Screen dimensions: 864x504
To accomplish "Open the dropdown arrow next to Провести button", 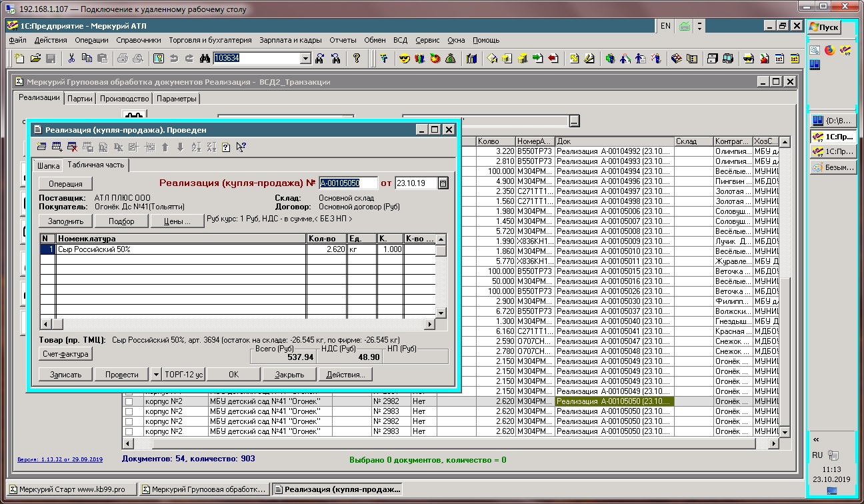I will pos(156,375).
